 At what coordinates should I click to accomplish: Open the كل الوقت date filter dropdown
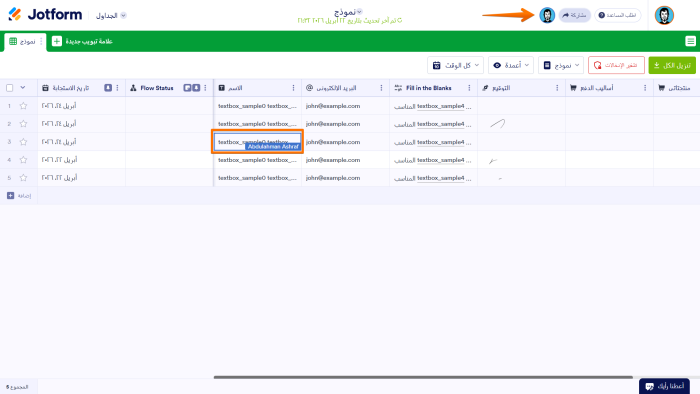455,65
